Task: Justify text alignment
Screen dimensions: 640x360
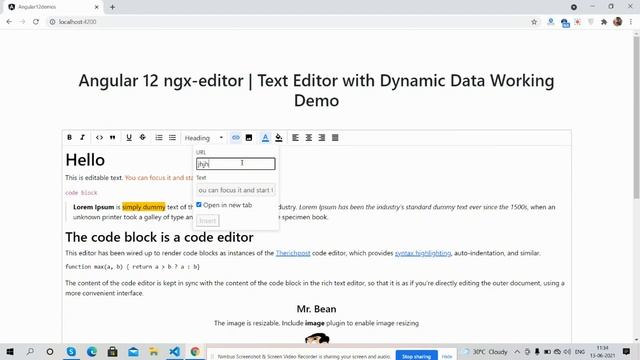Action: coord(335,138)
